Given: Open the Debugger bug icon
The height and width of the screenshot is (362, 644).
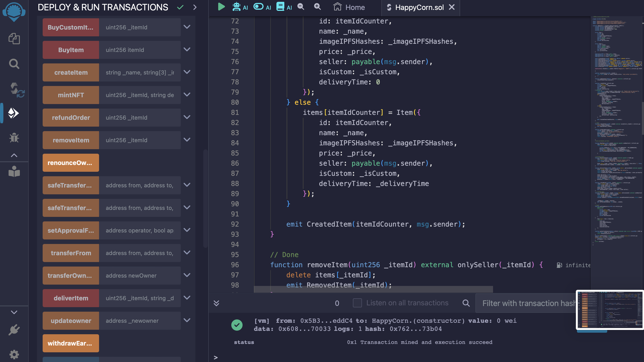Looking at the screenshot, I should click(x=14, y=137).
